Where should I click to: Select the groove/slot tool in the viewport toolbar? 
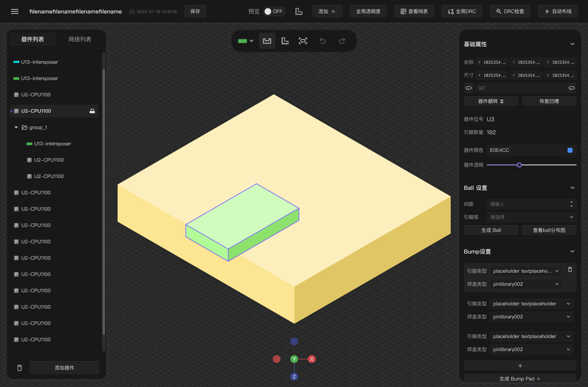click(267, 41)
